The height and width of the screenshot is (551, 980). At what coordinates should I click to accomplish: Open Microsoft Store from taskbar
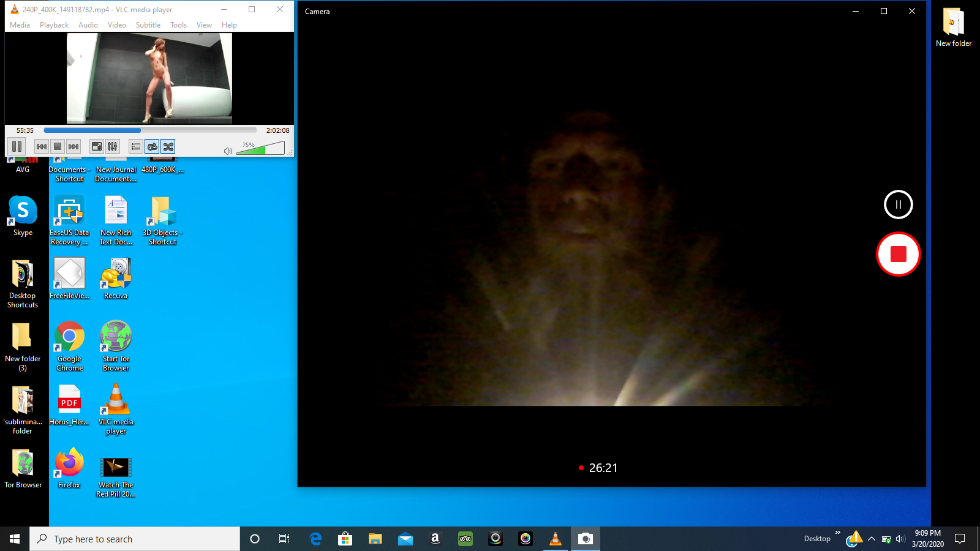click(345, 539)
